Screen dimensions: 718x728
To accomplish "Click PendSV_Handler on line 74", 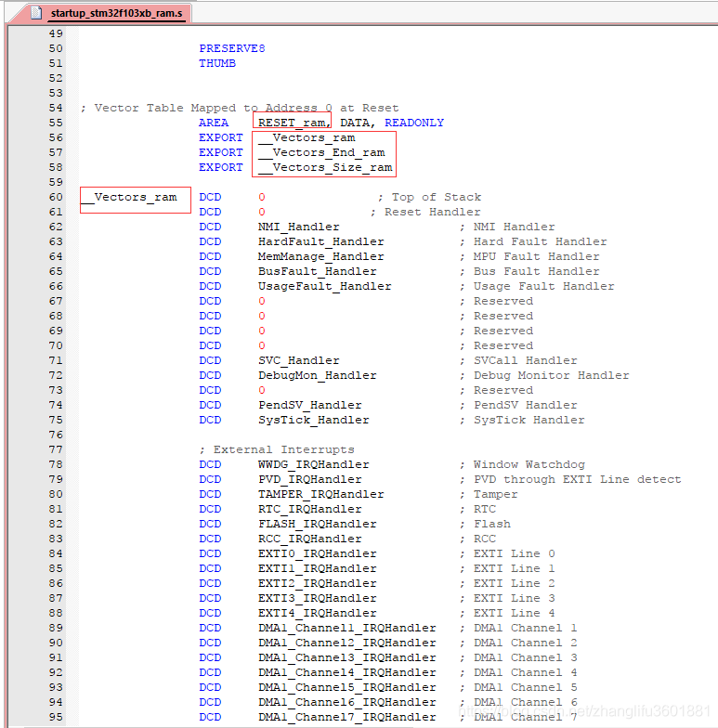I will coord(310,405).
